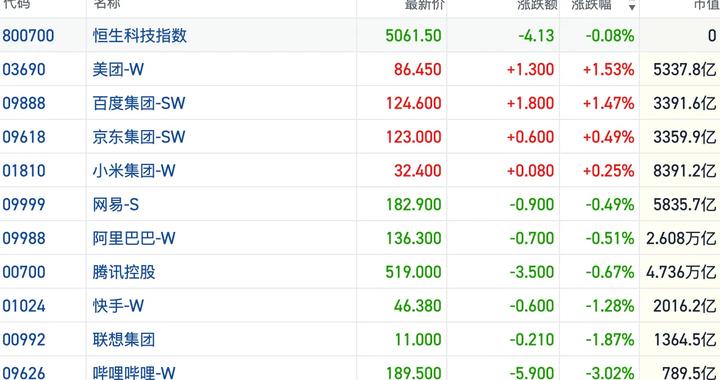
Task: Click stock code 09618
Action: (24, 137)
